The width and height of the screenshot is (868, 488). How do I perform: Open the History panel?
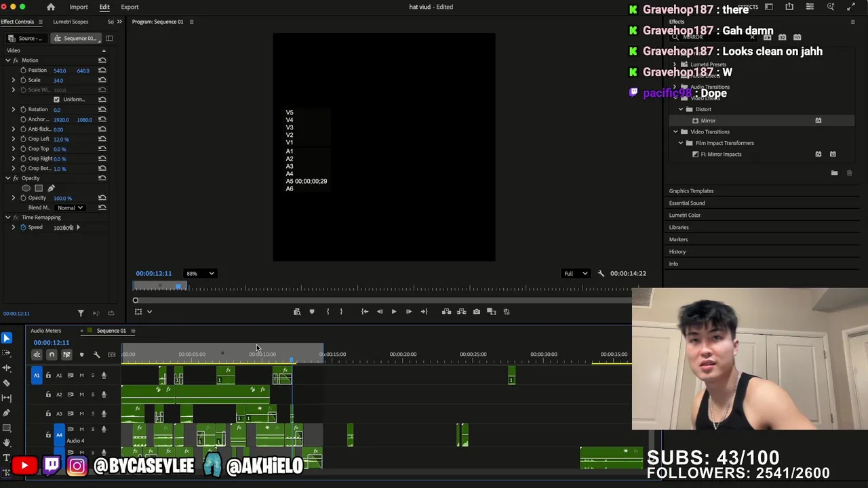tap(677, 251)
